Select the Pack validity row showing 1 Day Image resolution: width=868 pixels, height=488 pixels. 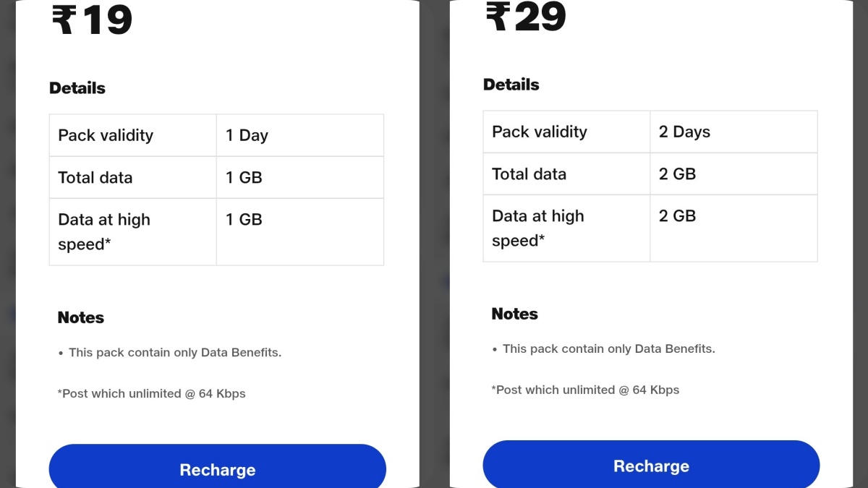[x=216, y=134]
